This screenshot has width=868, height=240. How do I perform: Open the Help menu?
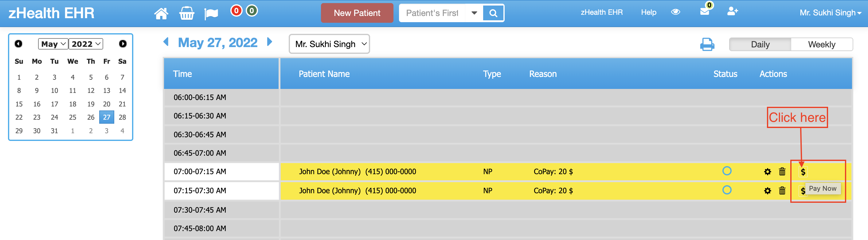(x=648, y=13)
